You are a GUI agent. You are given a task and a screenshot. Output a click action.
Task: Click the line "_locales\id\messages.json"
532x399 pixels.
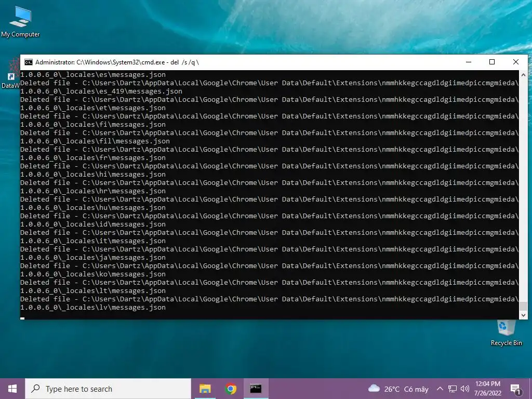pos(93,224)
